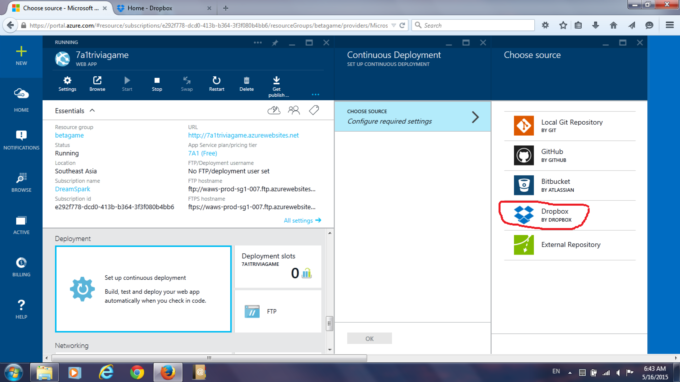The width and height of the screenshot is (680, 382).
Task: Click the Browse toolbar icon
Action: coord(97,84)
